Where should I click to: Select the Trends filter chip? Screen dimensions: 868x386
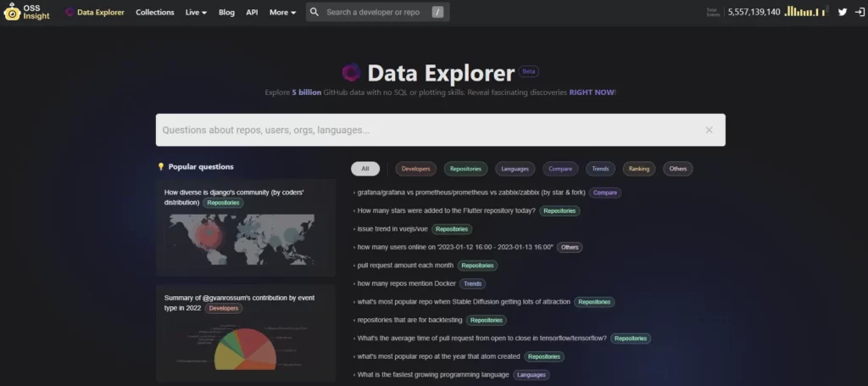coord(601,169)
